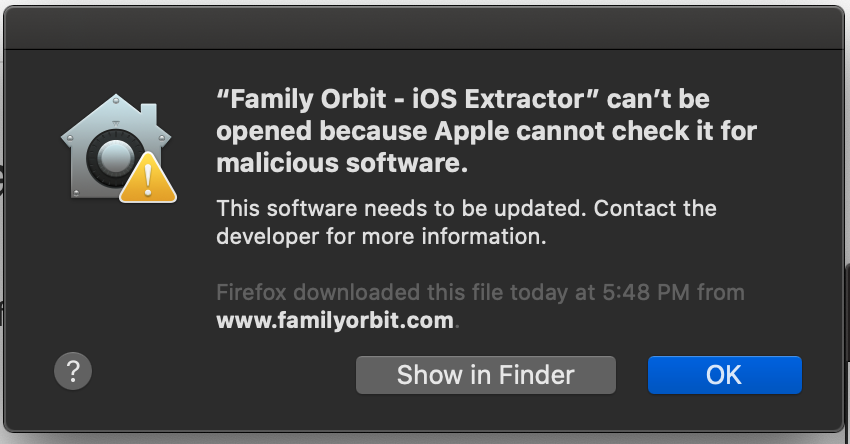
Task: Click the "developer for more information" line
Action: (382, 238)
